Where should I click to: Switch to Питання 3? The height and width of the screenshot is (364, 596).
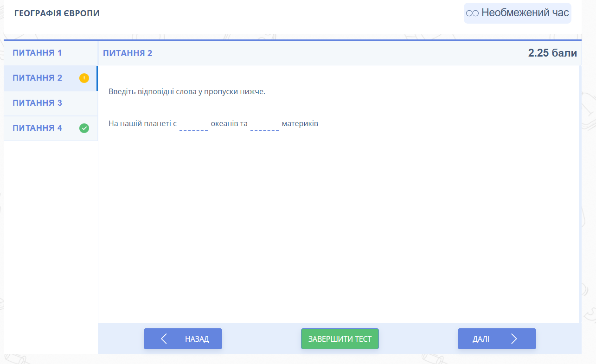[38, 103]
